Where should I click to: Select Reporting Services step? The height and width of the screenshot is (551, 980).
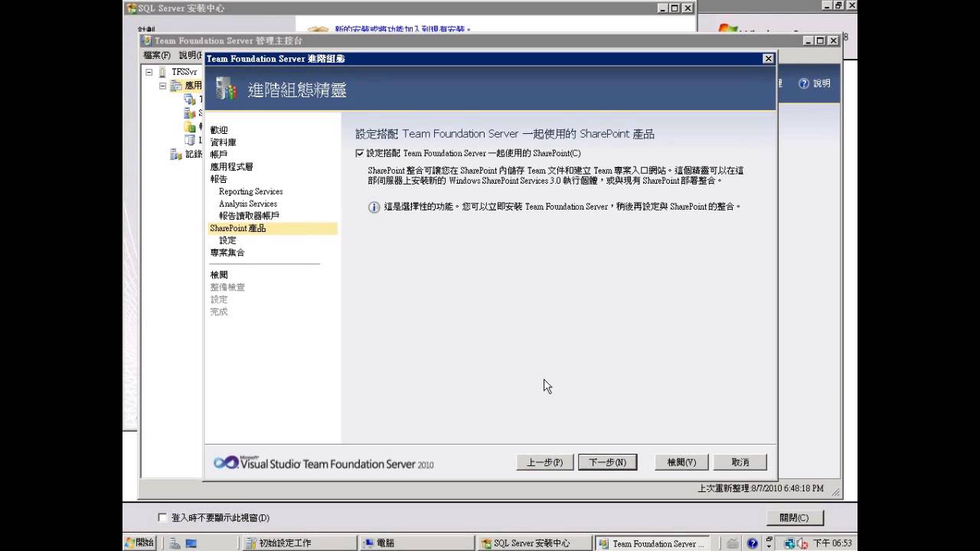coord(251,191)
